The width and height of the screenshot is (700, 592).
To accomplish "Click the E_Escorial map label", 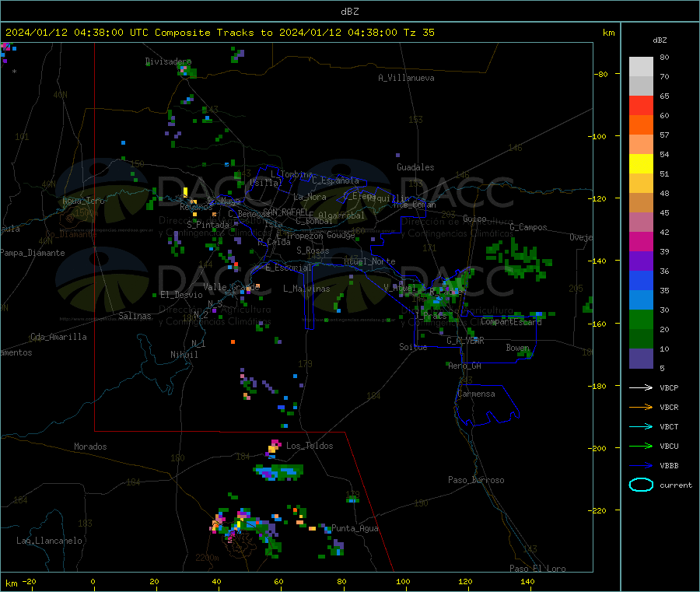I will tap(288, 268).
